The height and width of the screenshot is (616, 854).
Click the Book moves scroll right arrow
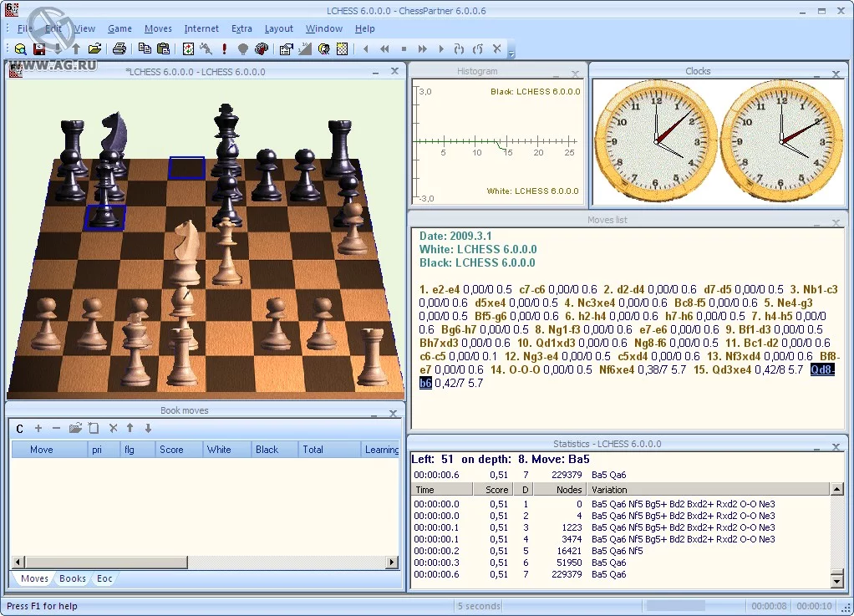(x=392, y=562)
